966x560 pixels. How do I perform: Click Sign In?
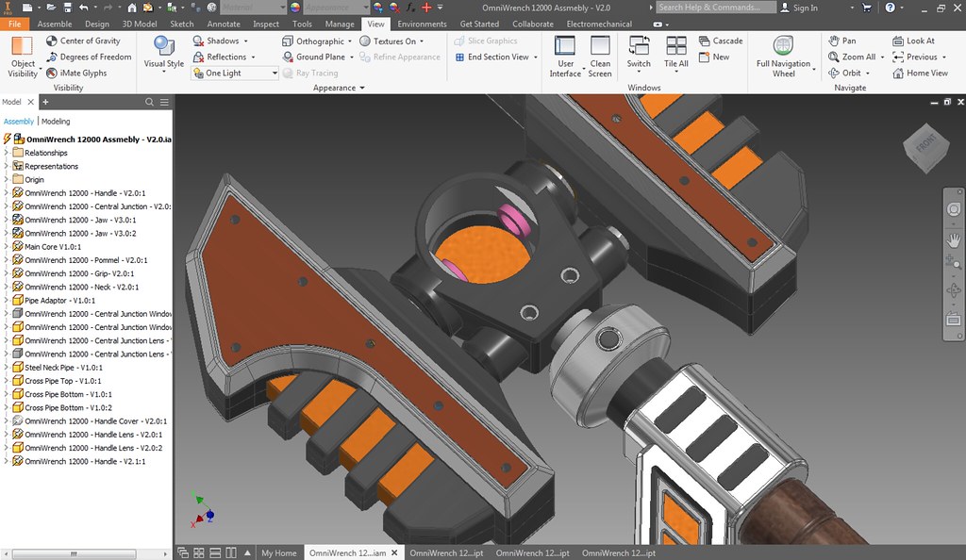pyautogui.click(x=799, y=8)
